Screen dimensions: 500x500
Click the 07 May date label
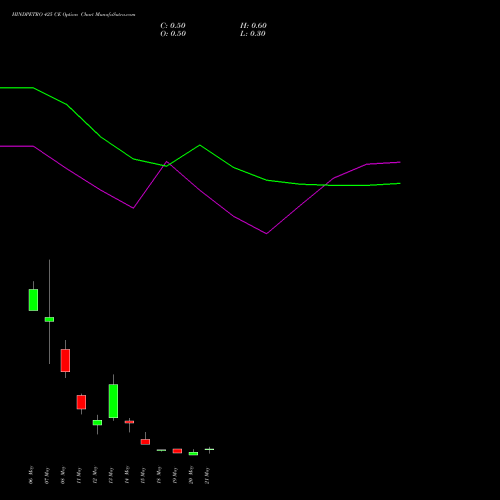[47, 475]
